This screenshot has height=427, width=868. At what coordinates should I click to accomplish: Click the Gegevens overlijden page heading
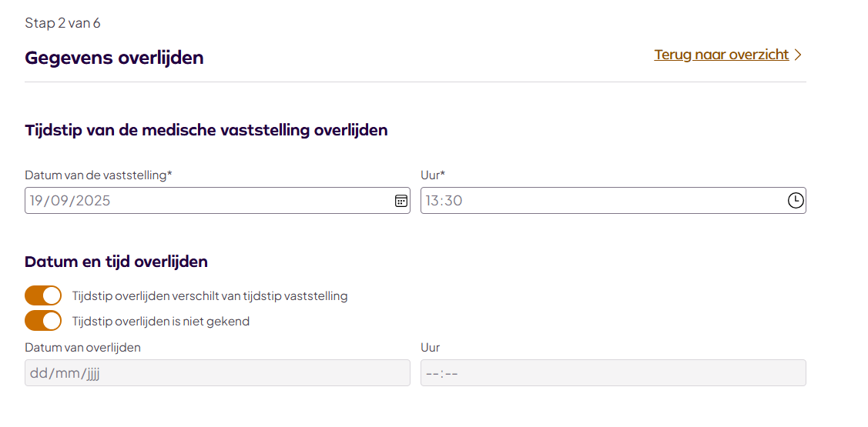pos(114,58)
